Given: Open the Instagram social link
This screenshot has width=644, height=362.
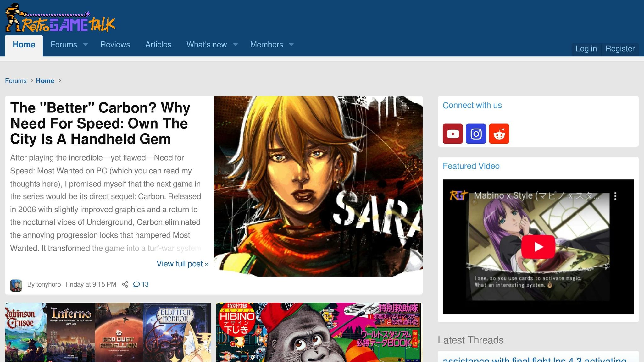Looking at the screenshot, I should [476, 134].
